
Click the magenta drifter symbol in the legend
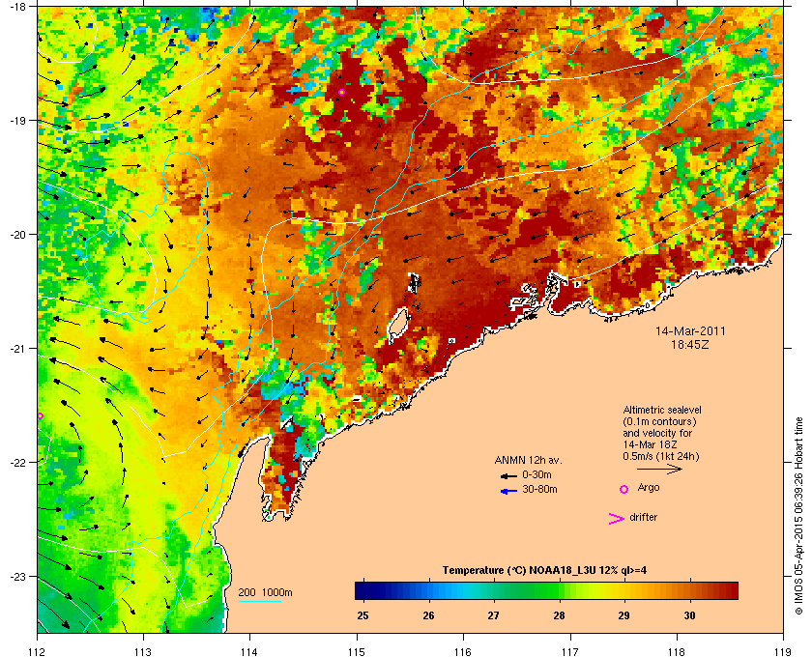[x=617, y=519]
